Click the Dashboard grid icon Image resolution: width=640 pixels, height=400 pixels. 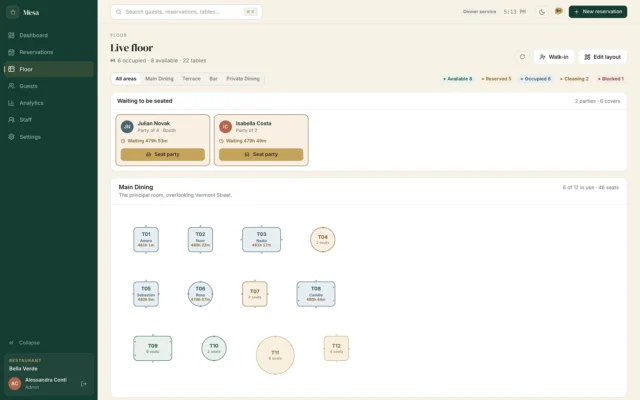point(11,35)
